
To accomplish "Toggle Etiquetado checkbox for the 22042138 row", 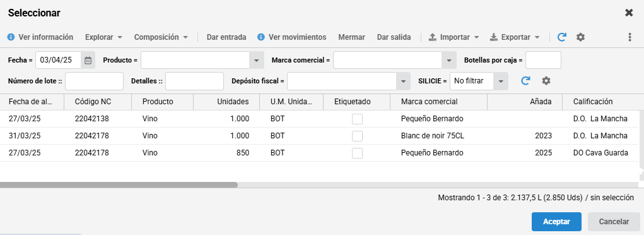I will click(357, 119).
